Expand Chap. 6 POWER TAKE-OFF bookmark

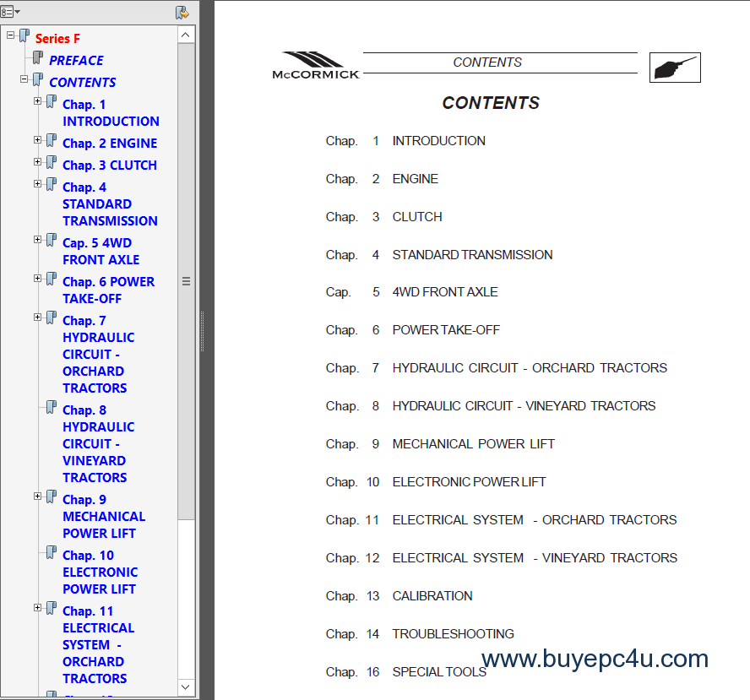tap(37, 279)
